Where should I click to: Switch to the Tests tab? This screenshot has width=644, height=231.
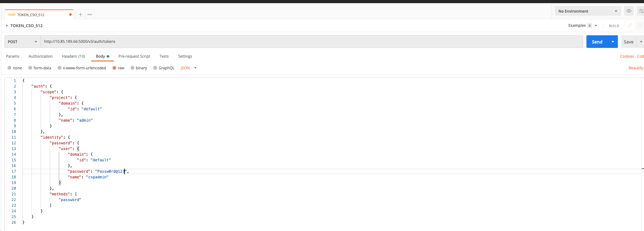pos(164,56)
